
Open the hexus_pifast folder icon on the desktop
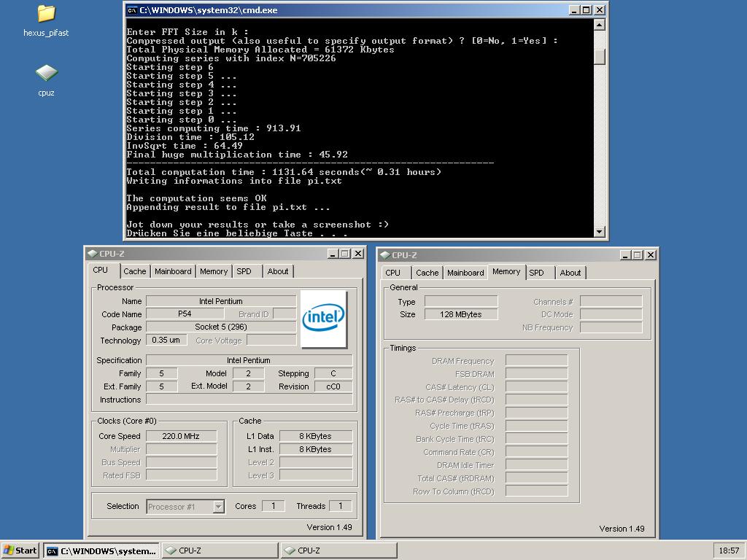click(46, 14)
